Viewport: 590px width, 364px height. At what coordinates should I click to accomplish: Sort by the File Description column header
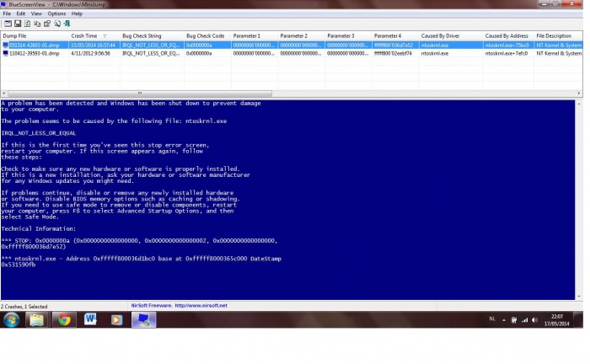click(x=558, y=35)
